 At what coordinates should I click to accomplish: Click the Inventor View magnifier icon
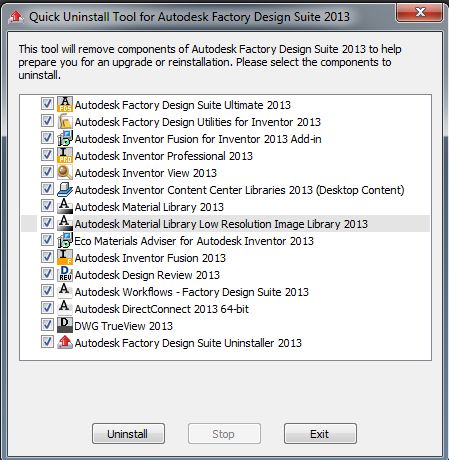65,172
